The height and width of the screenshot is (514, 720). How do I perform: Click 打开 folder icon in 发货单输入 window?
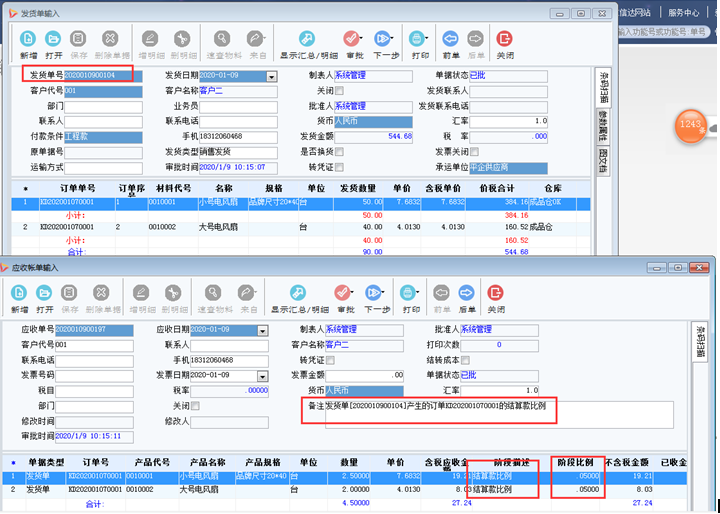coord(53,39)
